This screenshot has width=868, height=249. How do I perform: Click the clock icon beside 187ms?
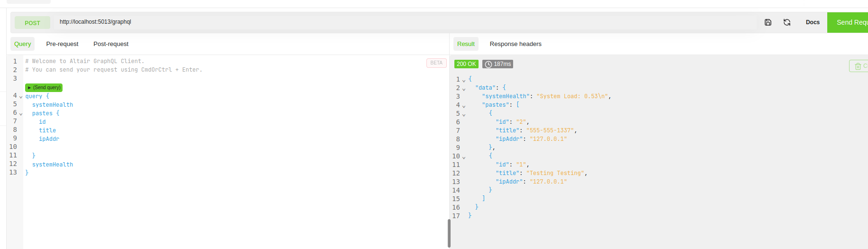[488, 64]
